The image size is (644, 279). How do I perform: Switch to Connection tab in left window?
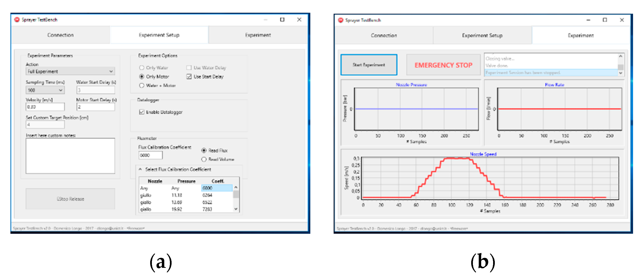coord(61,35)
